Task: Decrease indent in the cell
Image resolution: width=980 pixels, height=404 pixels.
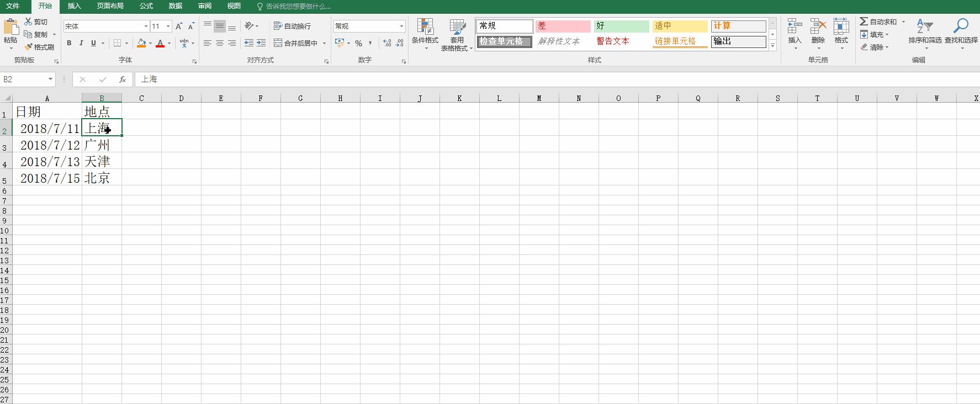Action: coord(249,43)
